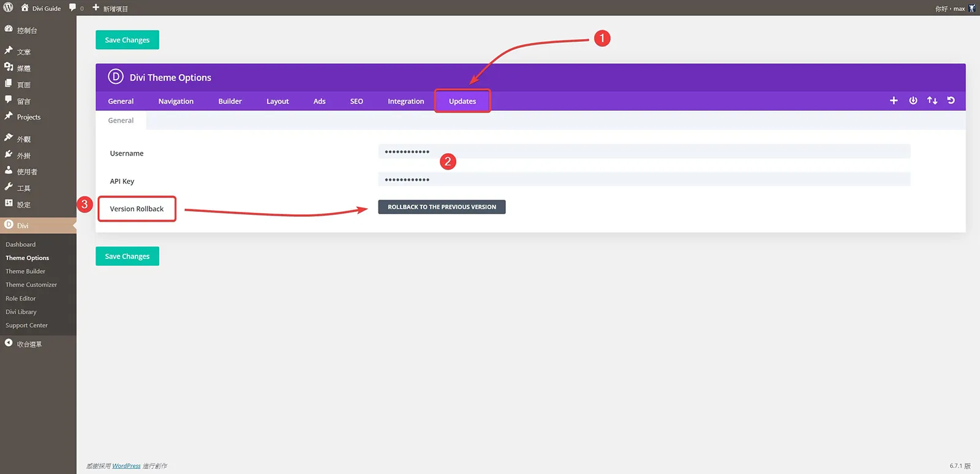980x474 pixels.
Task: Click the Users person icon
Action: click(9, 171)
